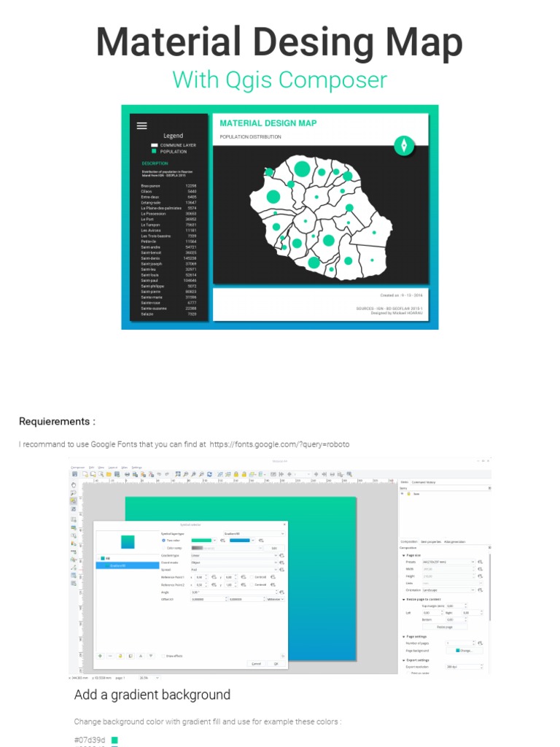
Task: Click the green first gradient color swatch
Action: pyautogui.click(x=201, y=541)
